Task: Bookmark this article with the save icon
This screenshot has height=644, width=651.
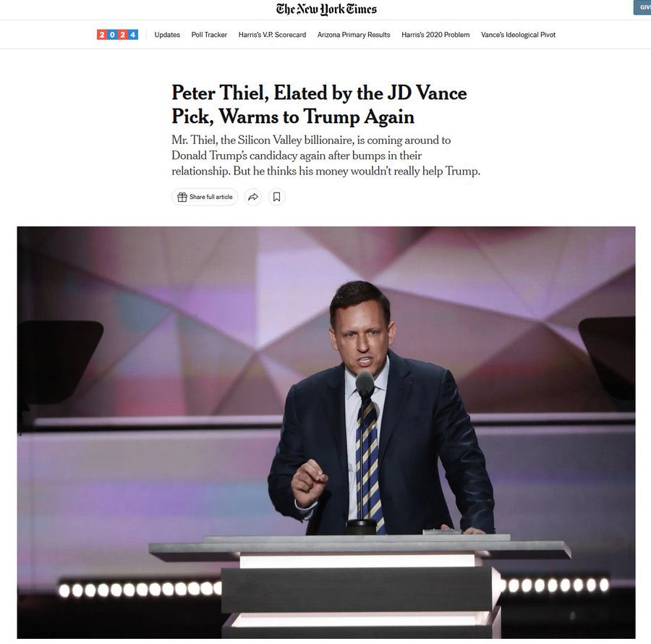Action: tap(277, 198)
